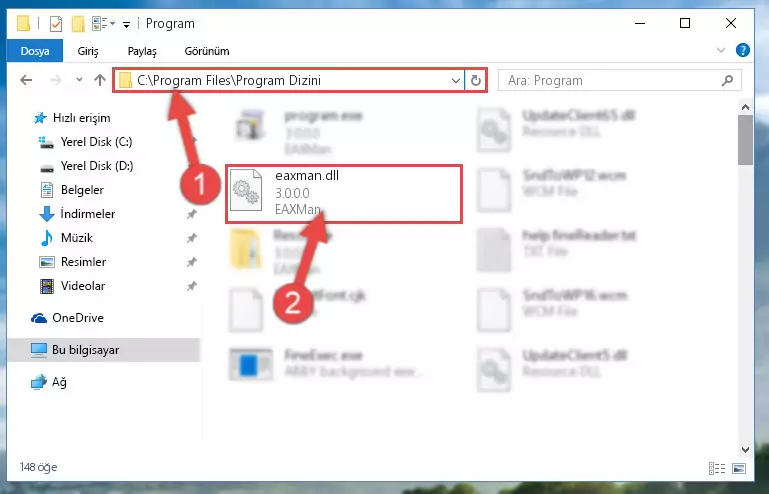Open the Help question mark icon
This screenshot has height=494, width=769.
743,50
